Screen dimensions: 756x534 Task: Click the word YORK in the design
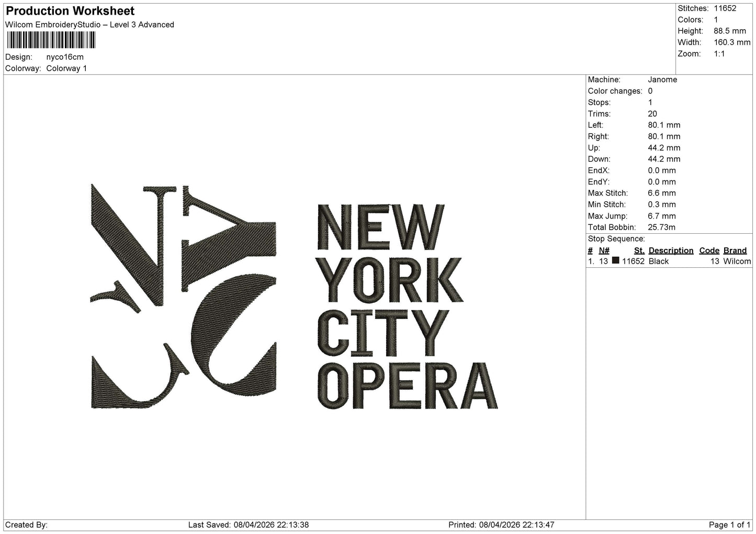tap(390, 280)
